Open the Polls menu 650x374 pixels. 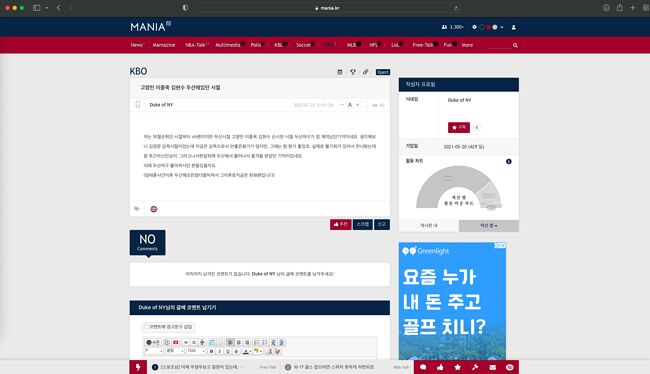[256, 45]
